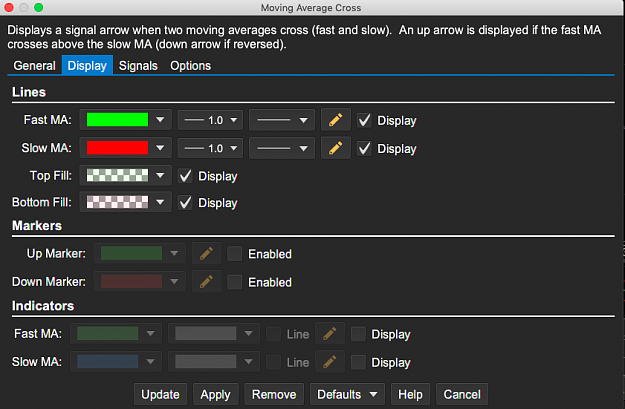This screenshot has height=409, width=625.
Task: Click the Cancel button
Action: (462, 395)
